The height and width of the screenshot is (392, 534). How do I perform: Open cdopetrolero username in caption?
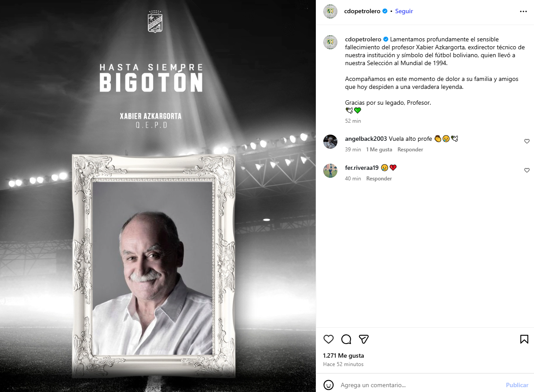[363, 39]
